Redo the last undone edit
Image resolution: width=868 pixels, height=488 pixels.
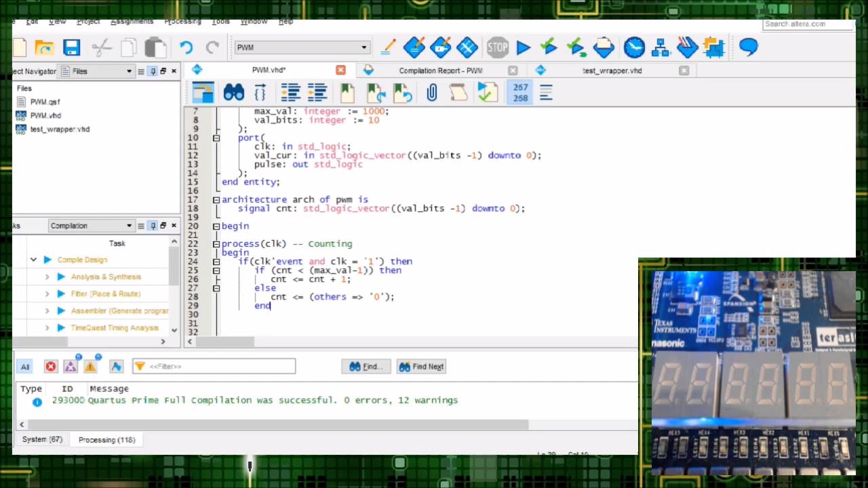coord(212,47)
